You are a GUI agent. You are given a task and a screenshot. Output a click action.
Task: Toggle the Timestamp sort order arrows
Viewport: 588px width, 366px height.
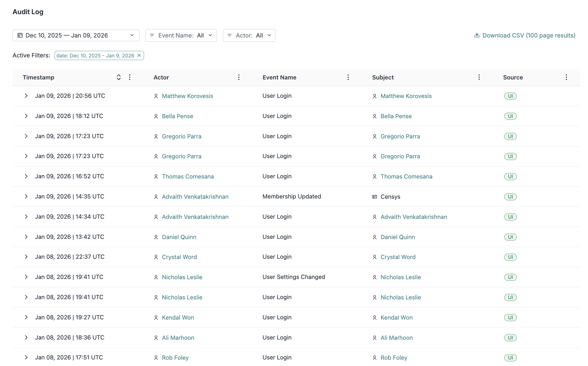119,77
